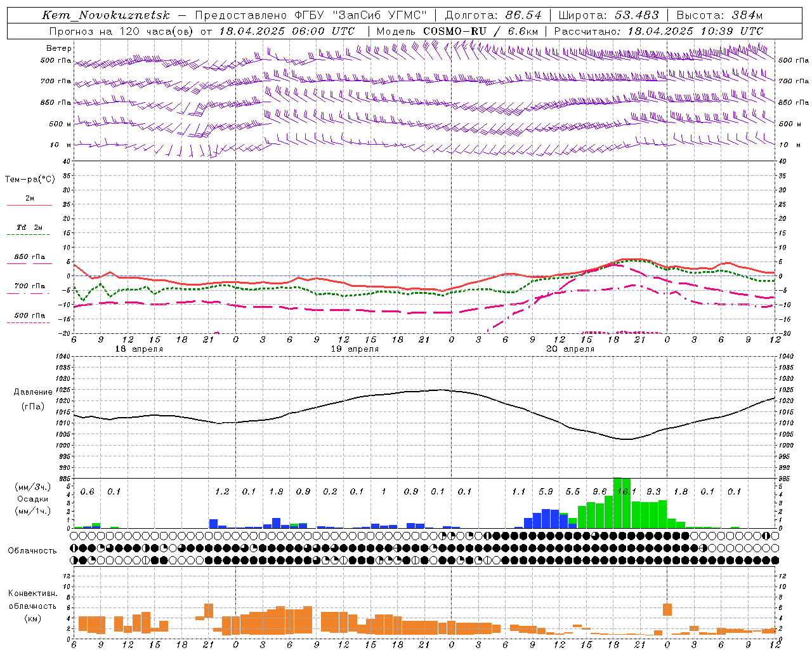Click the 1.2 precipitation total value
Viewport: 812px width, 650px height.
point(222,491)
